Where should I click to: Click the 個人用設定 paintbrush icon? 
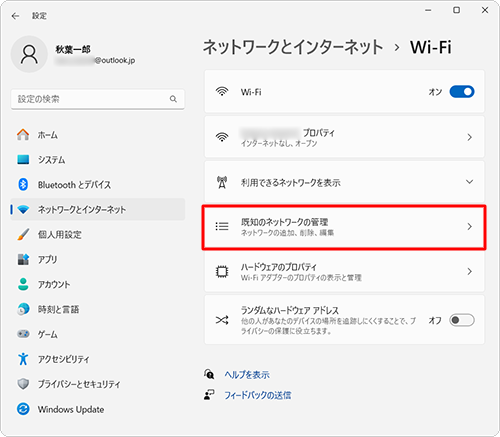23,234
